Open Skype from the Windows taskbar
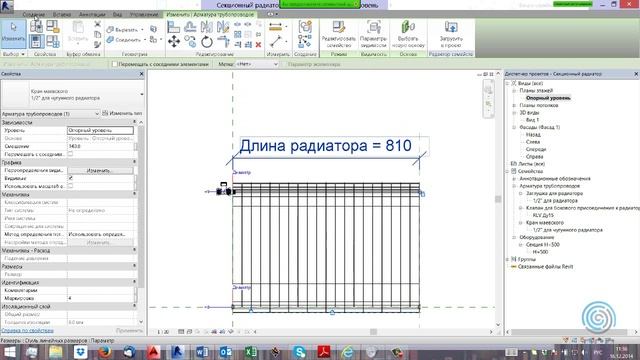Image resolution: width=640 pixels, height=360 pixels. tap(300, 352)
